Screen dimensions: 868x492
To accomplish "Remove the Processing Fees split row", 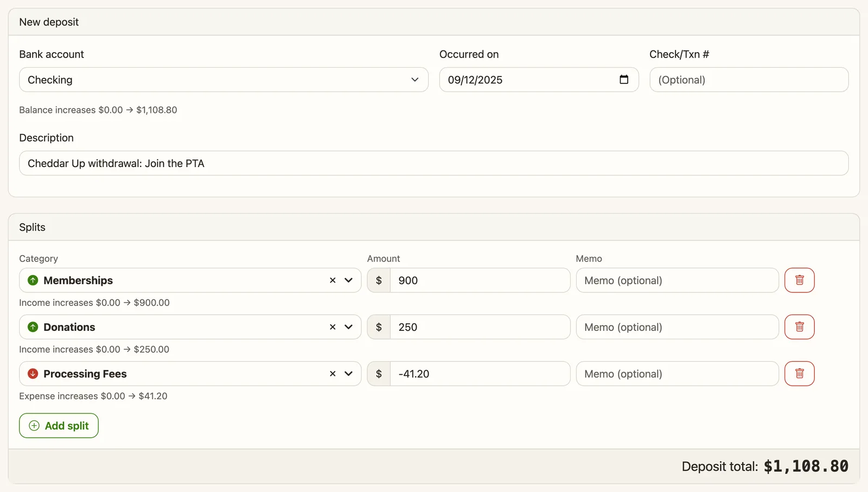I will [799, 374].
